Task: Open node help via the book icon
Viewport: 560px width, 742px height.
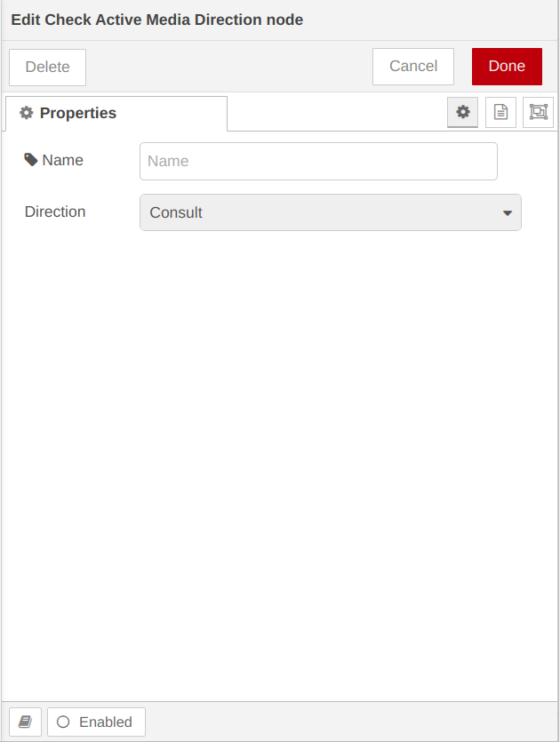Action: click(26, 722)
